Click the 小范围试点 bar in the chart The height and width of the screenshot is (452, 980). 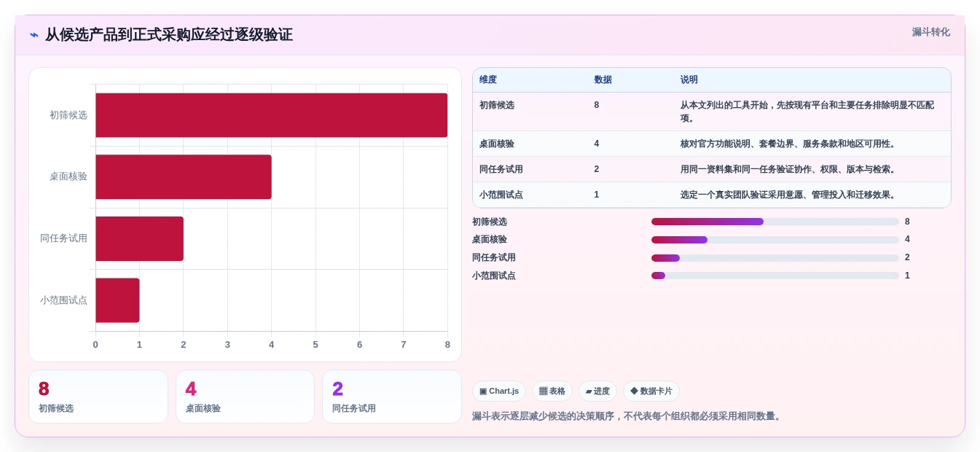click(x=117, y=300)
